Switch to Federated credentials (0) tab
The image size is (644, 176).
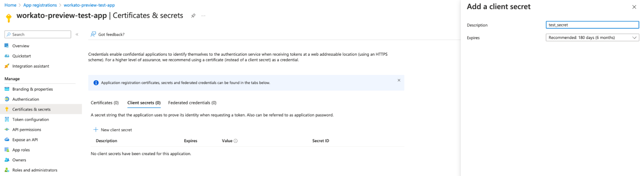coord(192,103)
